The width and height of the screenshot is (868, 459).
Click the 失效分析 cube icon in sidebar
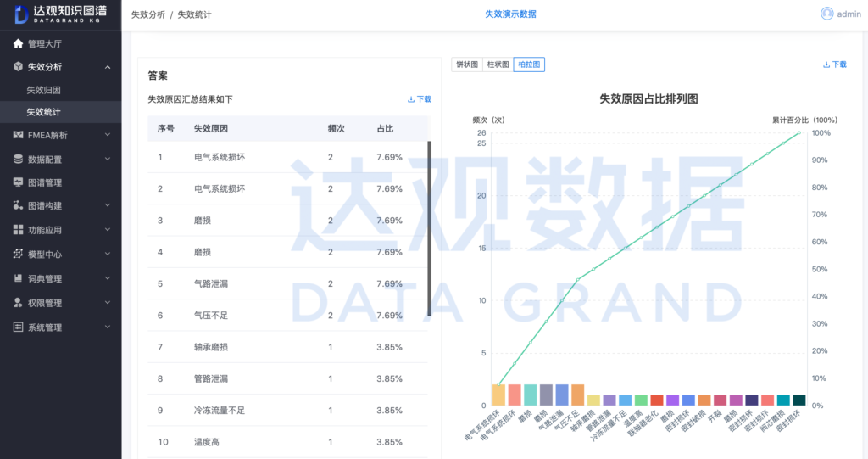tap(19, 67)
